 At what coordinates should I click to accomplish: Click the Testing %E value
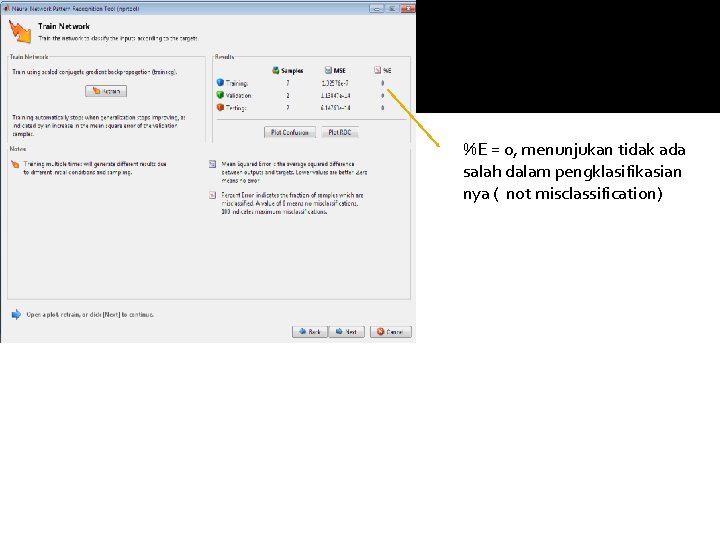click(x=382, y=108)
